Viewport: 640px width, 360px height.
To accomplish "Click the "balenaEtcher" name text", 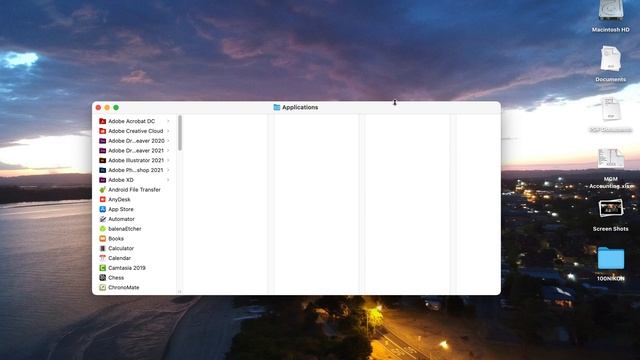I will [x=124, y=229].
